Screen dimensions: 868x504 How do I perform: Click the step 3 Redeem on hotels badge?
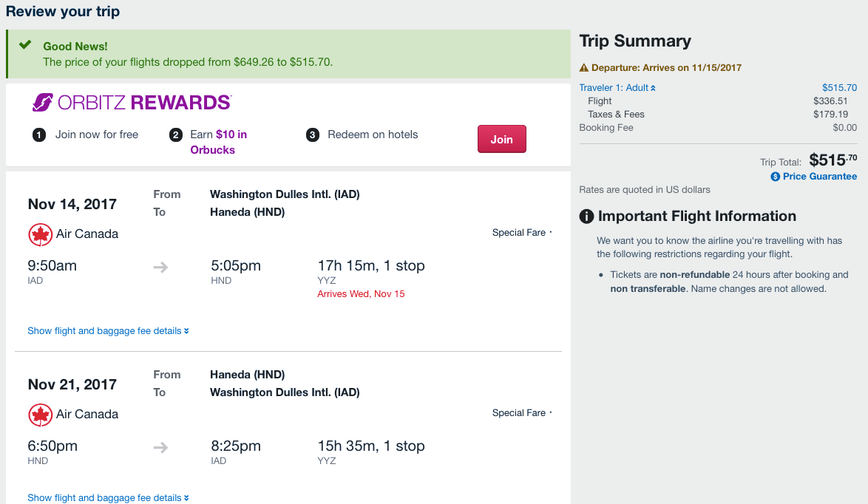[313, 135]
